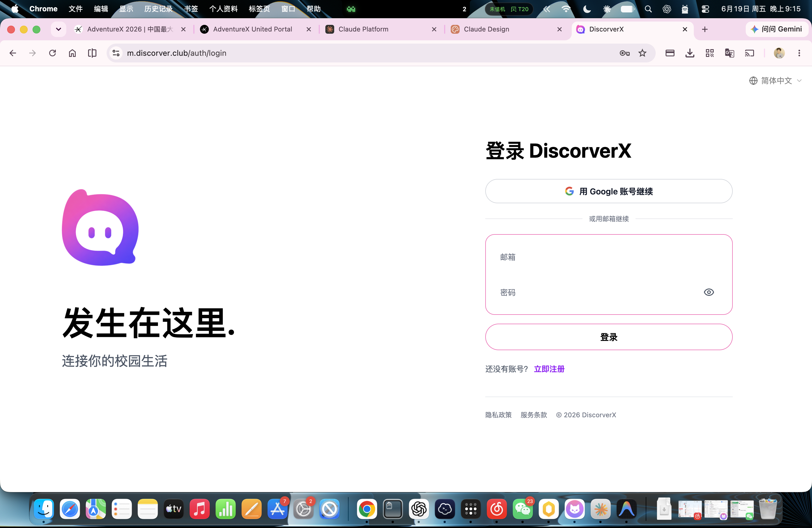
Task: Open the 标签页 menu
Action: tap(259, 9)
